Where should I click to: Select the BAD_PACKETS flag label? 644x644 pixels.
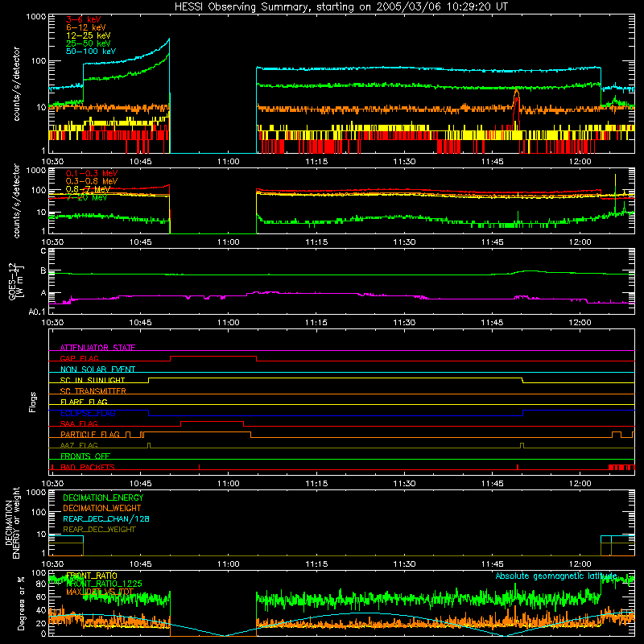[88, 467]
